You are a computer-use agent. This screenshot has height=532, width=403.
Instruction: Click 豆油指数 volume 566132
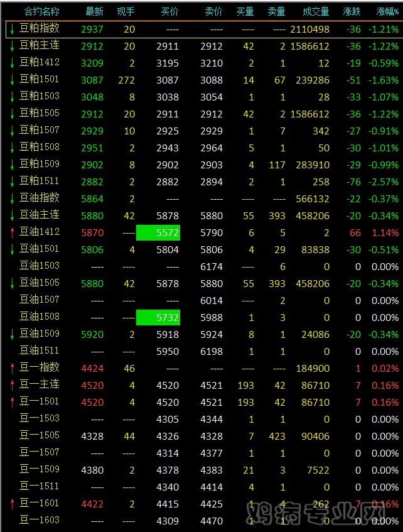(313, 199)
